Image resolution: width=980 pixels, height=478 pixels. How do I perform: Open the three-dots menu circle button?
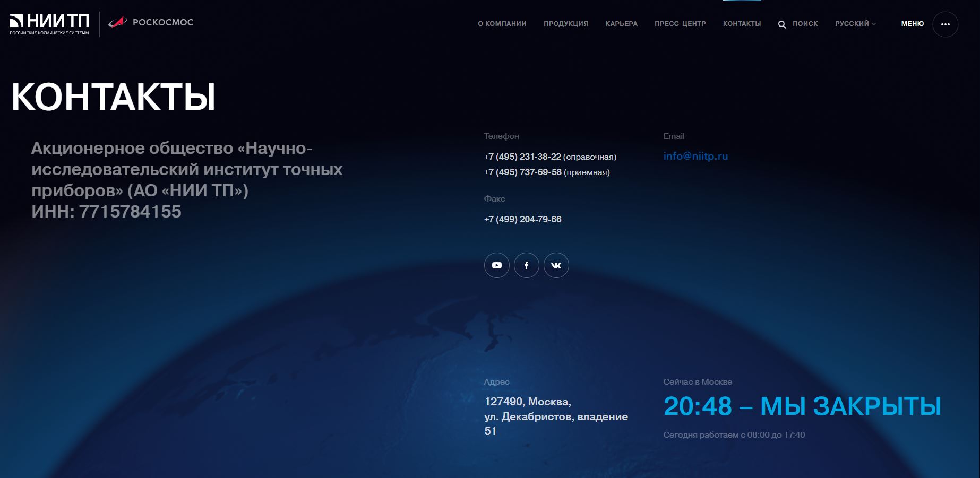coord(945,24)
